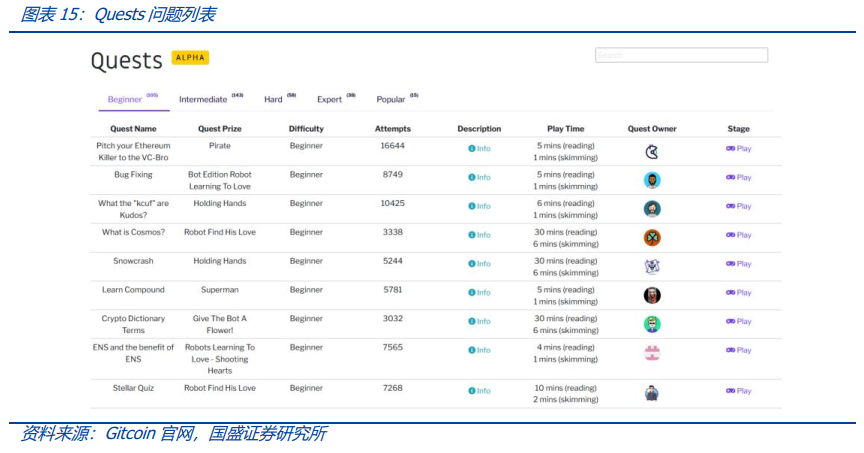Click owner avatar of Snowcrash quest
This screenshot has height=453, width=864.
pyautogui.click(x=652, y=266)
